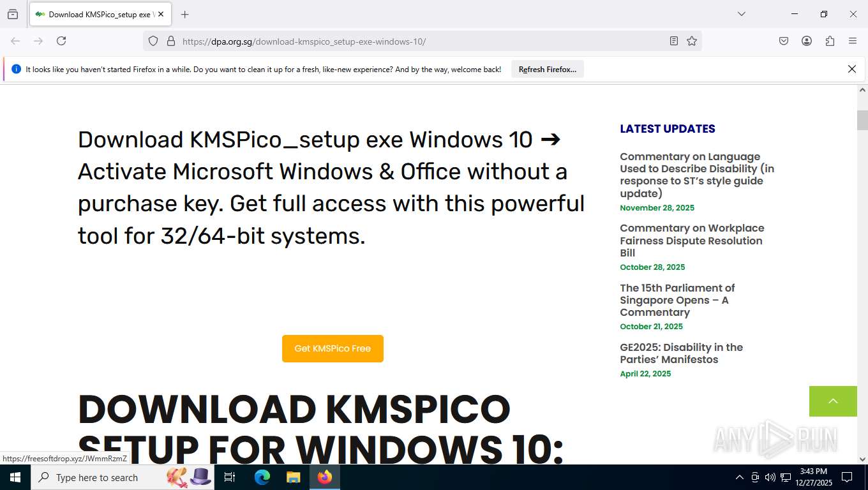
Task: Show hidden system tray icons
Action: click(740, 477)
